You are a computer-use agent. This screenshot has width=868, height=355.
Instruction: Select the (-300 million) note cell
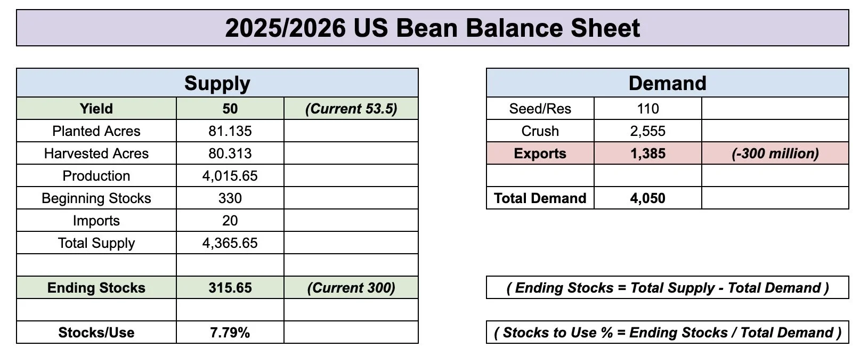coord(775,153)
